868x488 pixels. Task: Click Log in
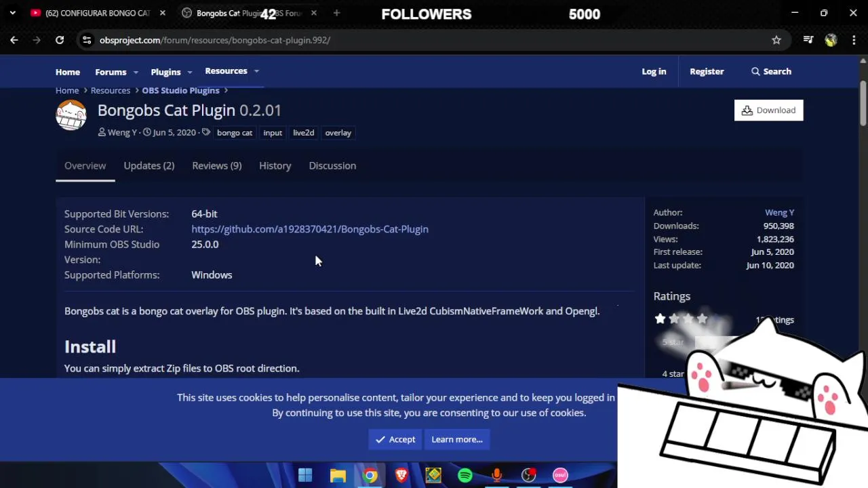(x=654, y=71)
